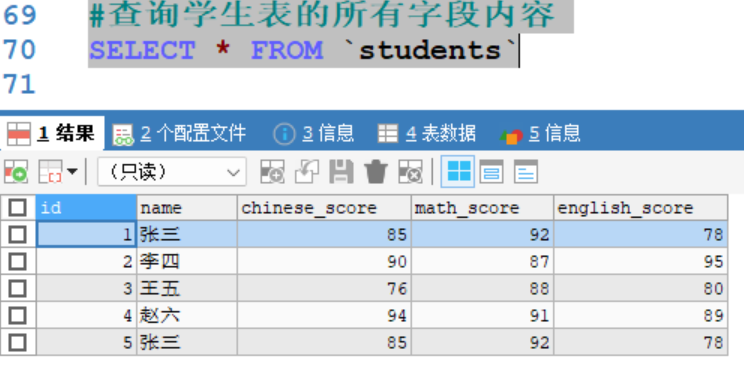Viewport: 744px width, 369px height.
Task: Open the 2 个配置文件 tab
Action: (x=179, y=133)
